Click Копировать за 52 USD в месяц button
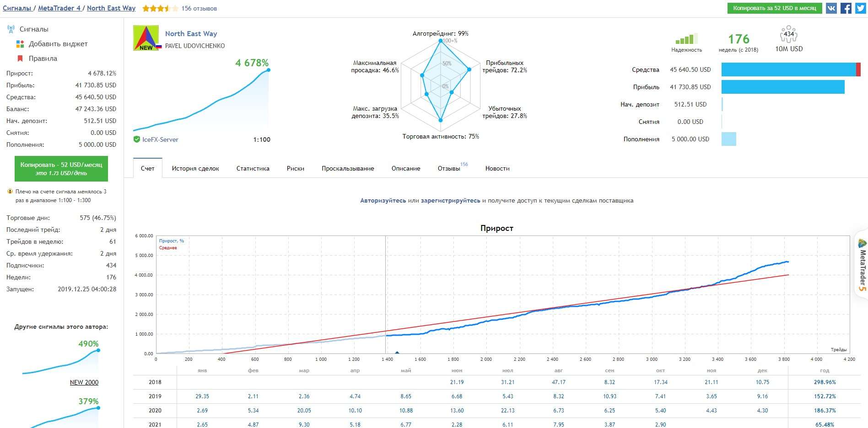This screenshot has height=428, width=868. click(x=775, y=8)
